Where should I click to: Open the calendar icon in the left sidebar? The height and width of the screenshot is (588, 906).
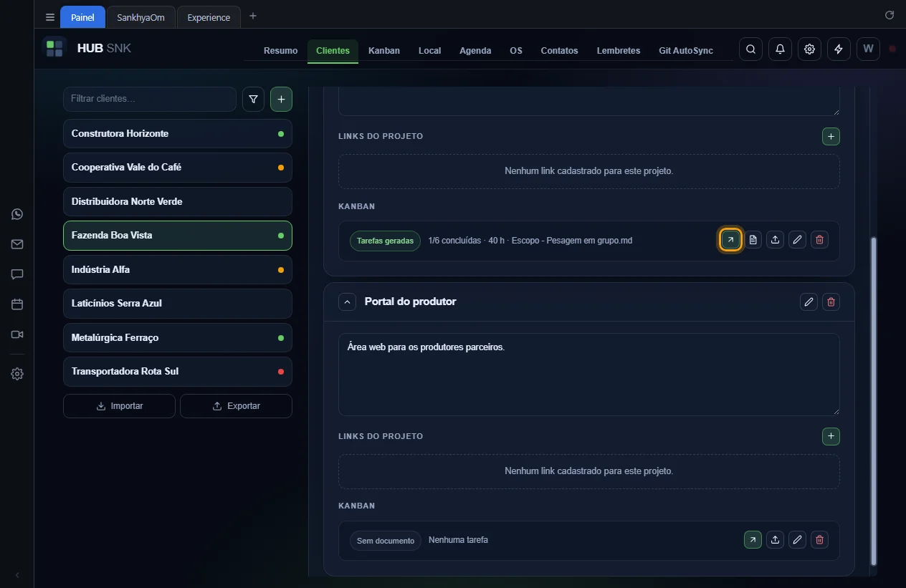[17, 304]
